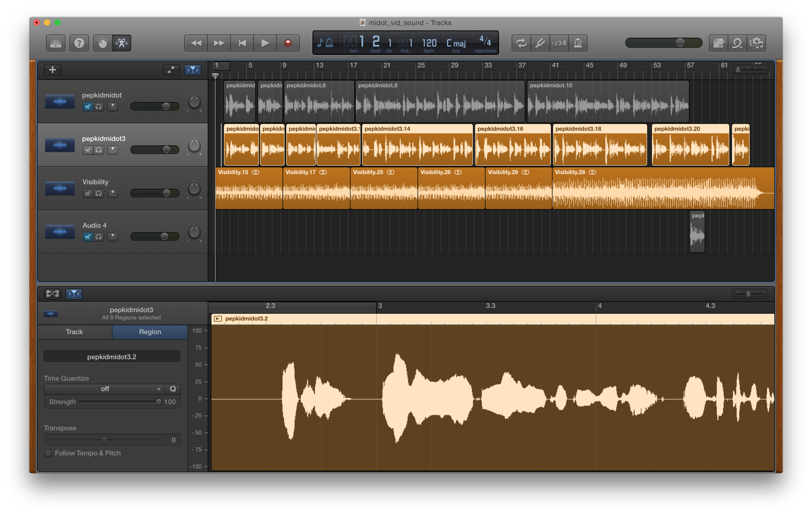Open the C maj key menu
Viewport: 812px width, 515px height.
click(x=456, y=44)
